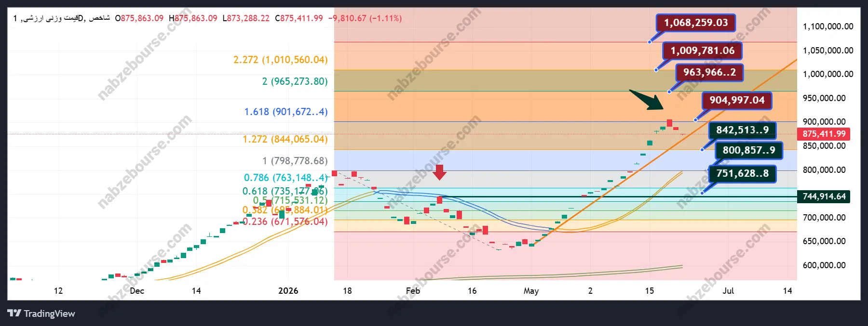Click the TradingView logo

(41, 313)
